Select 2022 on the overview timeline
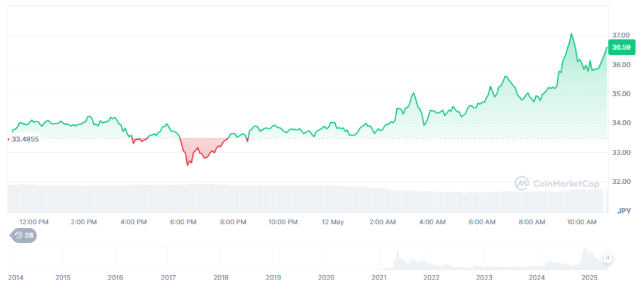Screen dimensions: 644x289 (431, 278)
